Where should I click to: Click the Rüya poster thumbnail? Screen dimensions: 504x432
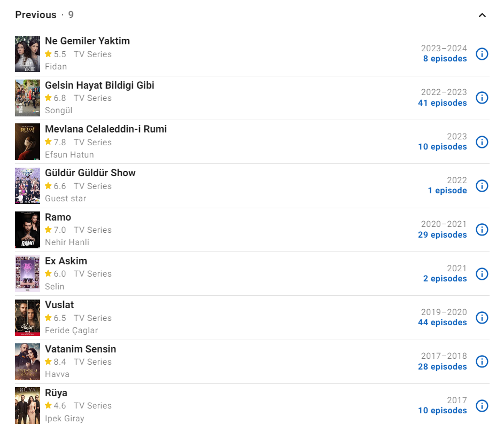pos(27,406)
